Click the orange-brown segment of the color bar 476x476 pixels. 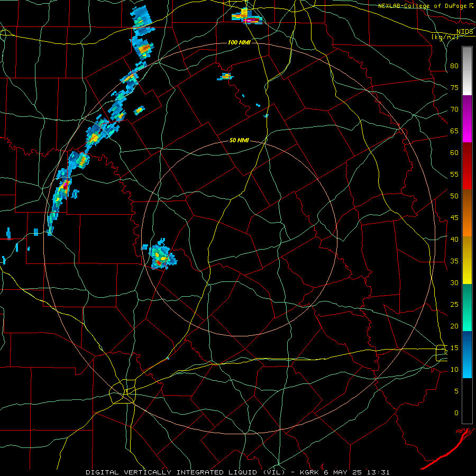pos(467,213)
